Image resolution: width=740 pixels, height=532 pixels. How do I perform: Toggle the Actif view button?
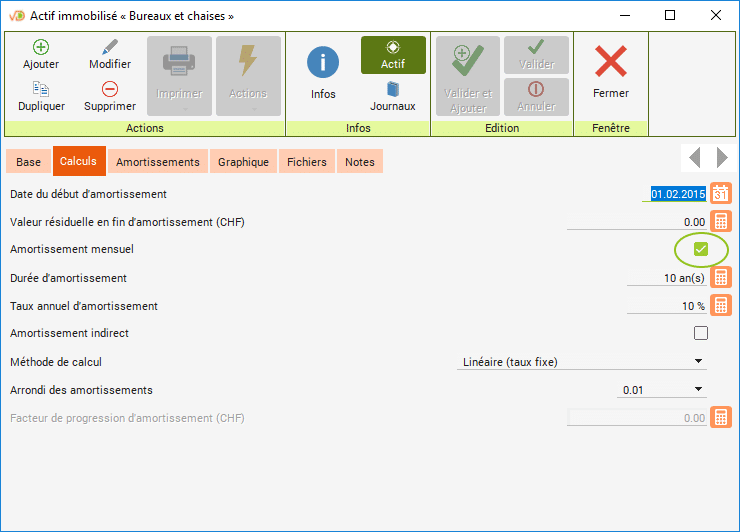point(393,55)
